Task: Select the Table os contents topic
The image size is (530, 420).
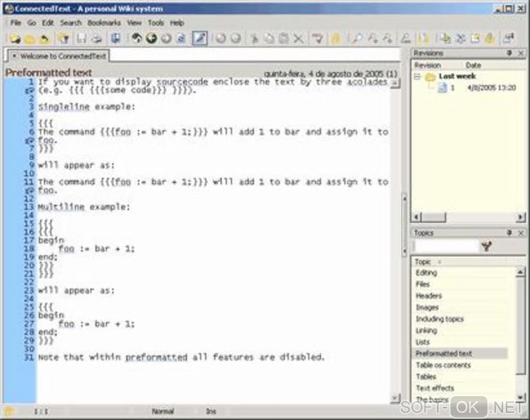Action: 443,365
